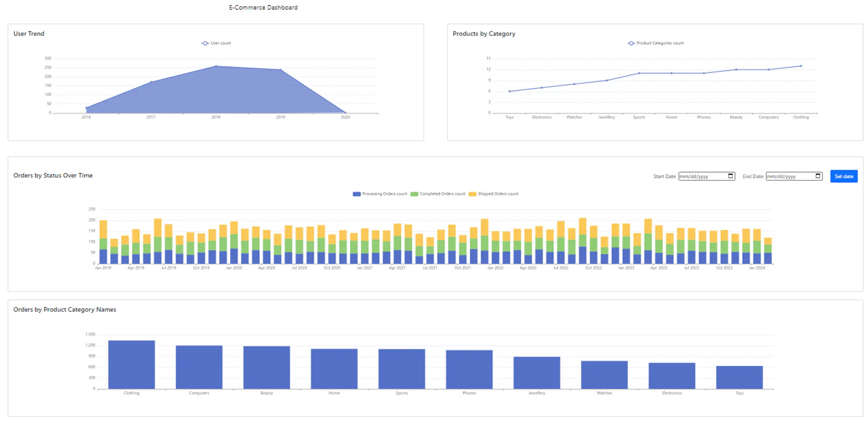Viewport: 868px width, 424px height.
Task: Hide the Completed Orders count legend series
Action: coord(438,194)
